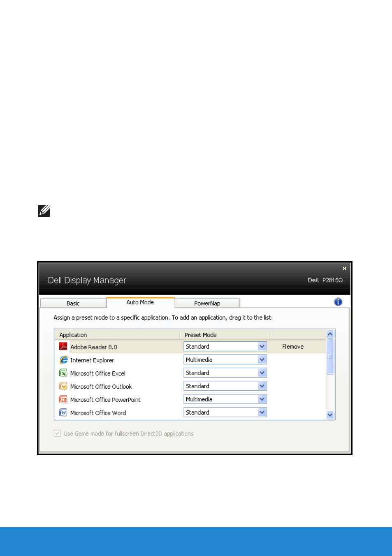The image size is (392, 556).
Task: Click the Microsoft Office Outlook icon
Action: point(63,386)
